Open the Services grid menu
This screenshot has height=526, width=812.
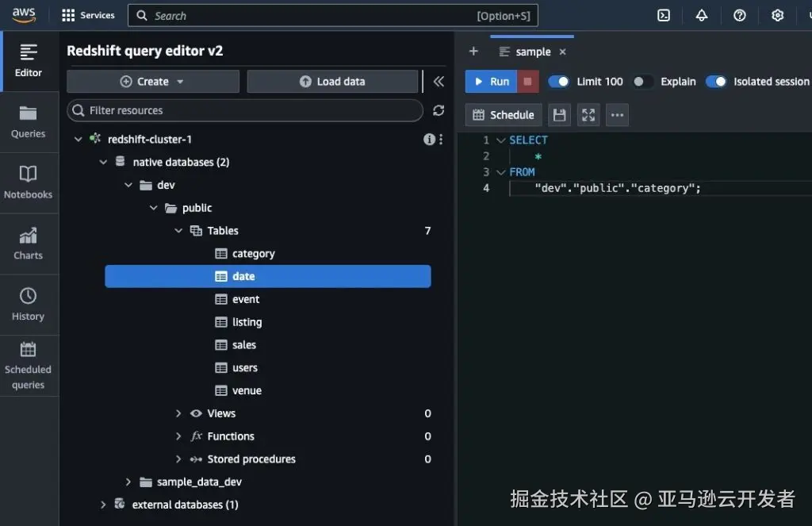click(88, 16)
